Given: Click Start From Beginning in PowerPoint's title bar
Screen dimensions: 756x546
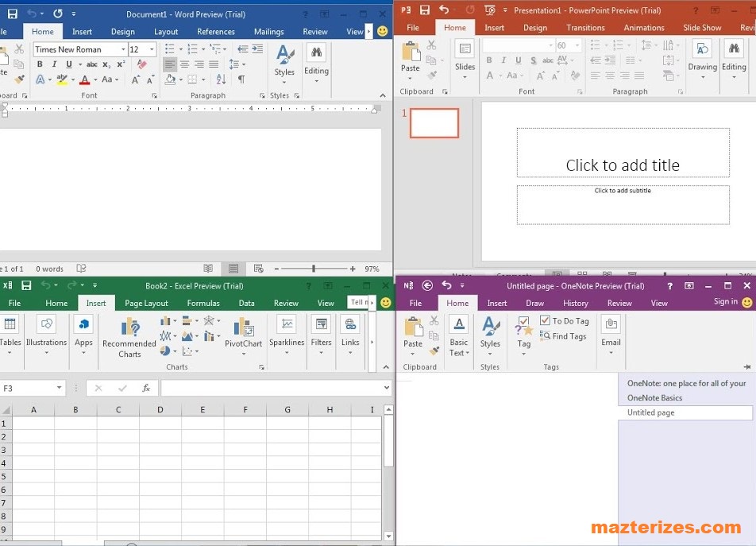Looking at the screenshot, I should click(x=489, y=10).
